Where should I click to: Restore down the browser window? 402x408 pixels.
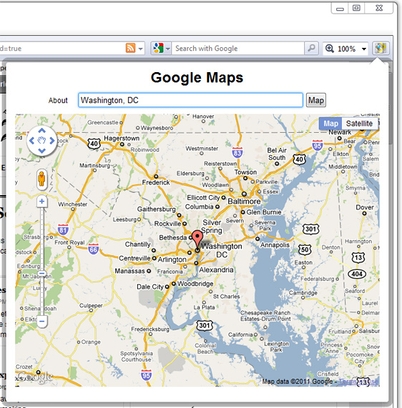(356, 8)
